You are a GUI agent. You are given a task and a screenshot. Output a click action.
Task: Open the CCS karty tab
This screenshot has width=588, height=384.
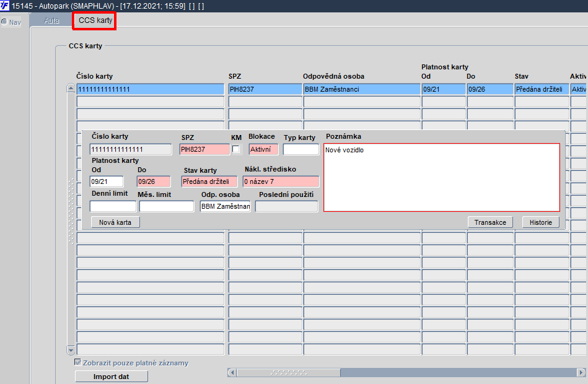point(95,20)
